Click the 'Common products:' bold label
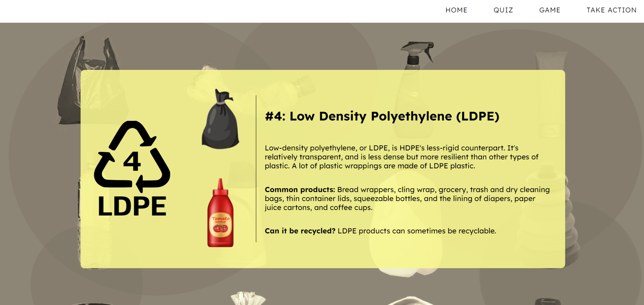The image size is (644, 305). click(x=300, y=190)
